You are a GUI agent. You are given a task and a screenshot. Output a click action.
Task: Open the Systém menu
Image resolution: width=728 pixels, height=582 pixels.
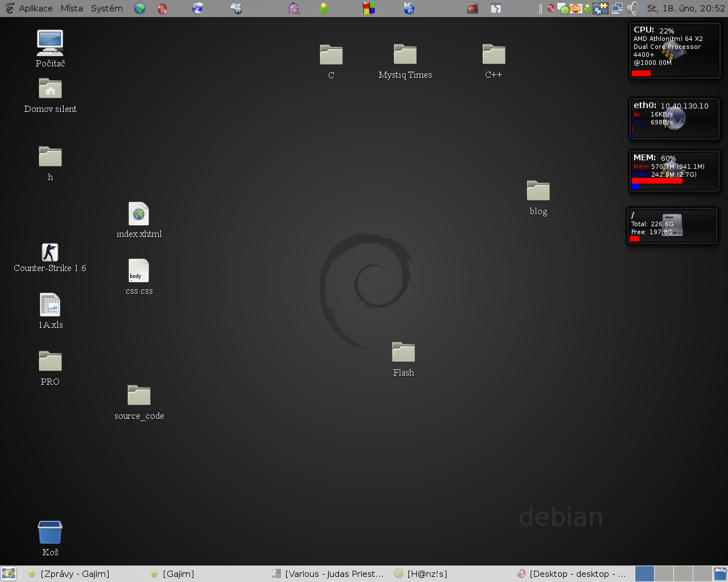(106, 9)
